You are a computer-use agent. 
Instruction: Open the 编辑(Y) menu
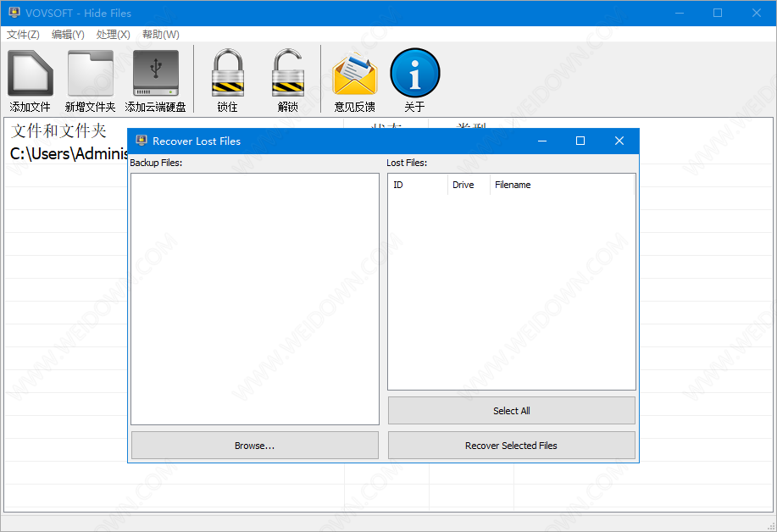[68, 34]
